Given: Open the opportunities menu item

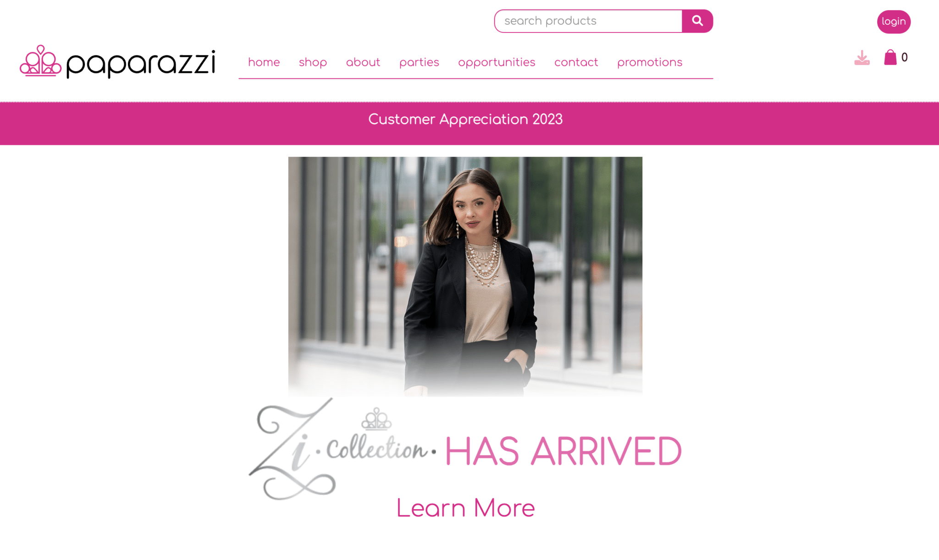Looking at the screenshot, I should [497, 62].
